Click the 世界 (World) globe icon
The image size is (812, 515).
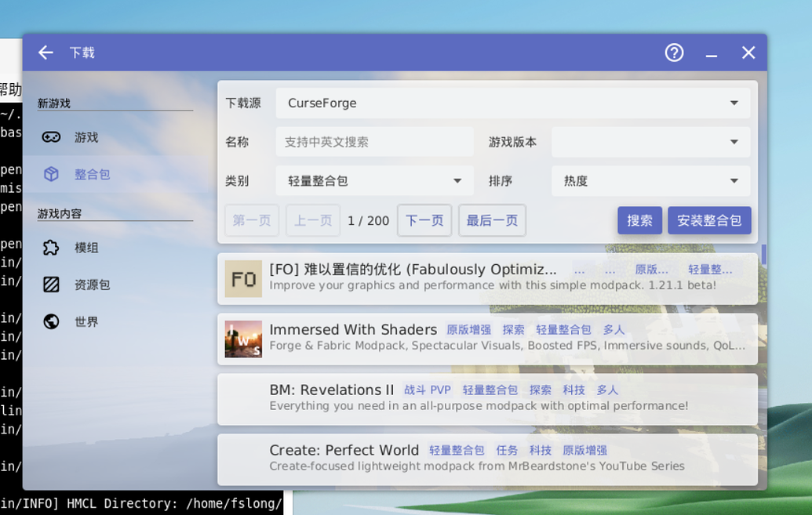pyautogui.click(x=50, y=321)
